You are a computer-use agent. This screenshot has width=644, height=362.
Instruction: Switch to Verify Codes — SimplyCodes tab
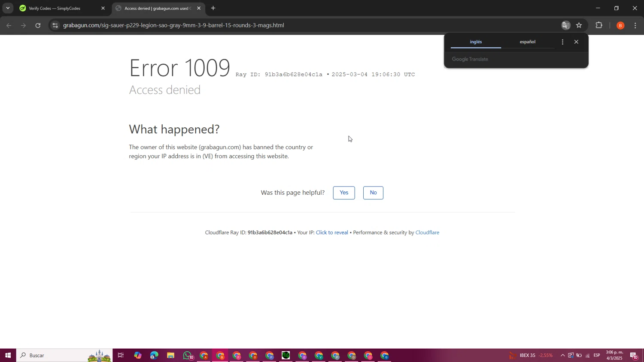(62, 8)
